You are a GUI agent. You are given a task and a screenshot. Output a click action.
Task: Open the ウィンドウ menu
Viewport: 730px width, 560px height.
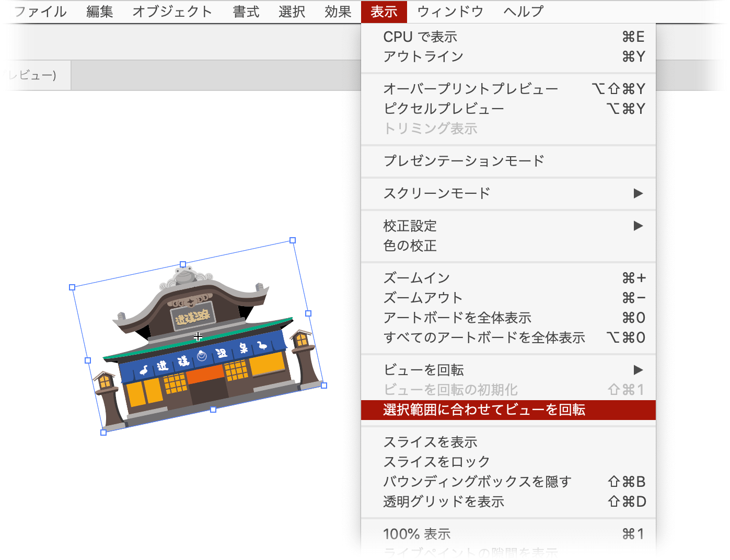450,11
